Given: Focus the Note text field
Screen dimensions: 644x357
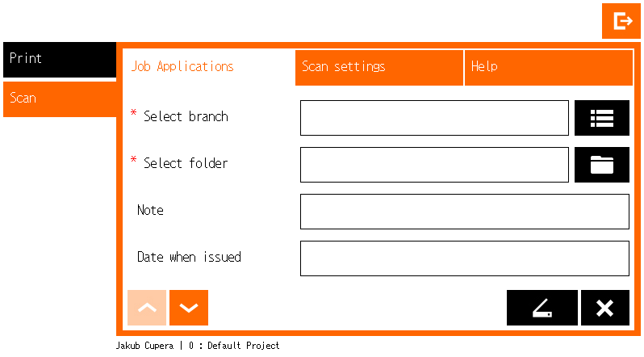Looking at the screenshot, I should pyautogui.click(x=464, y=212).
